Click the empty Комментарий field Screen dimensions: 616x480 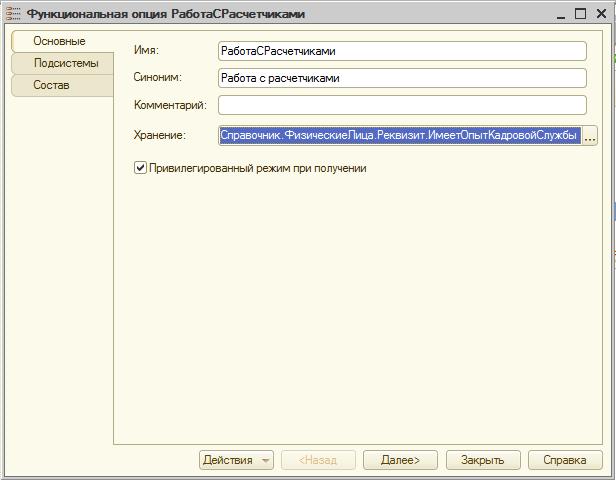click(x=402, y=105)
